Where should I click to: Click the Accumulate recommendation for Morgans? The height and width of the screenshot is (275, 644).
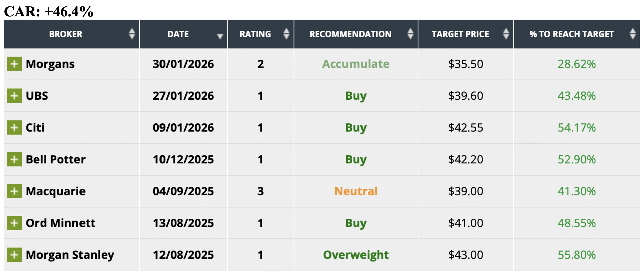(x=356, y=64)
